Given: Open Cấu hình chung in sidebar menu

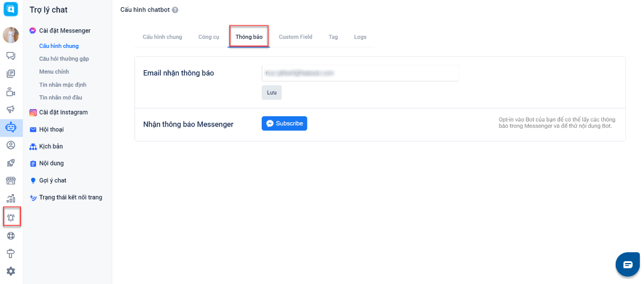Looking at the screenshot, I should [x=59, y=46].
